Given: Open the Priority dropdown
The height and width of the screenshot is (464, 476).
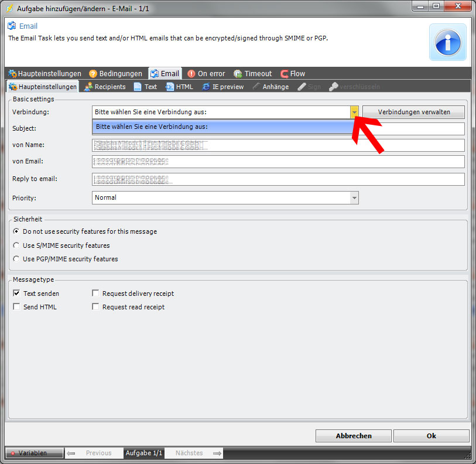Looking at the screenshot, I should coord(354,198).
